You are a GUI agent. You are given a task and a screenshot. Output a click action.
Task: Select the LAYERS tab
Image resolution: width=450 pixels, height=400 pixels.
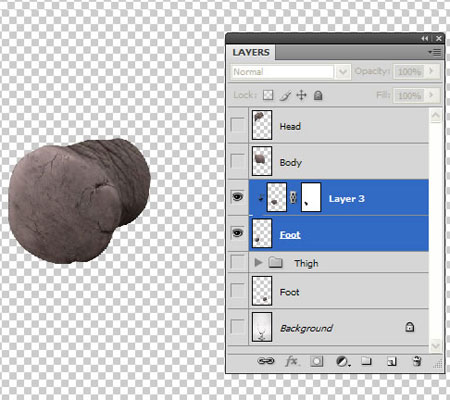tap(251, 52)
